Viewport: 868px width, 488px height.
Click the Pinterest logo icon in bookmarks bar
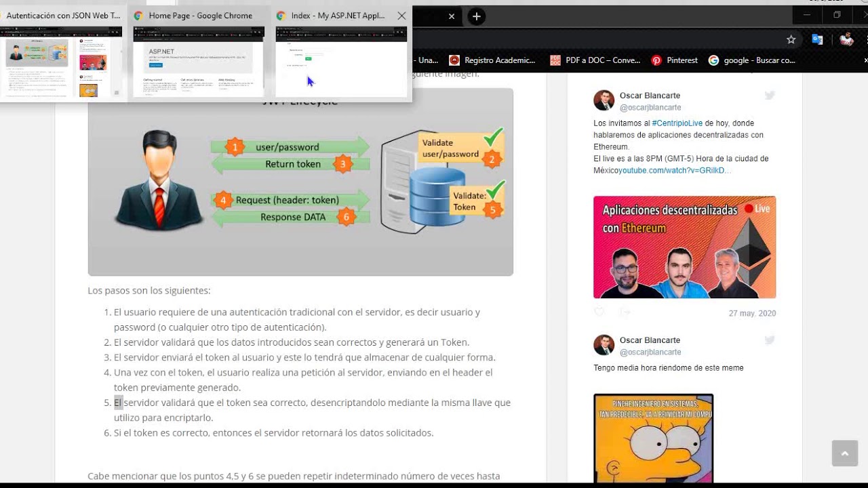[x=656, y=60]
